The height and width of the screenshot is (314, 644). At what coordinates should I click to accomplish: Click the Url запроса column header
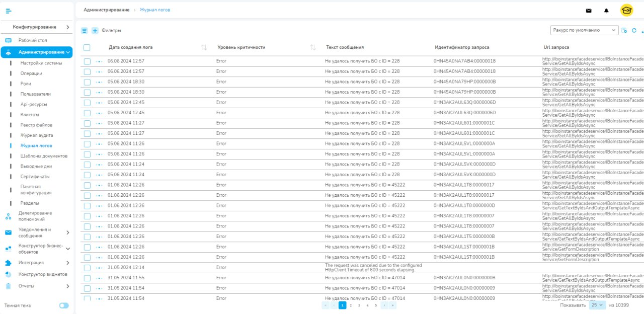[556, 47]
